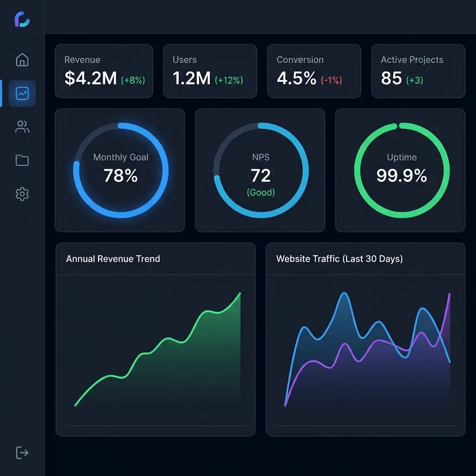This screenshot has height=476, width=476.
Task: Select the highlighted active navigation icon
Action: pos(21,93)
